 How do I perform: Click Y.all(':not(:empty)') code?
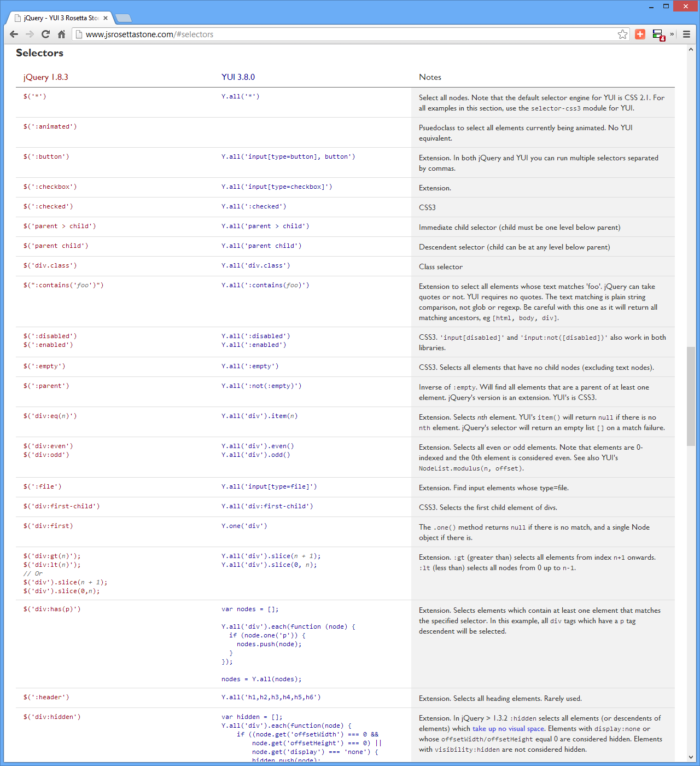(261, 386)
